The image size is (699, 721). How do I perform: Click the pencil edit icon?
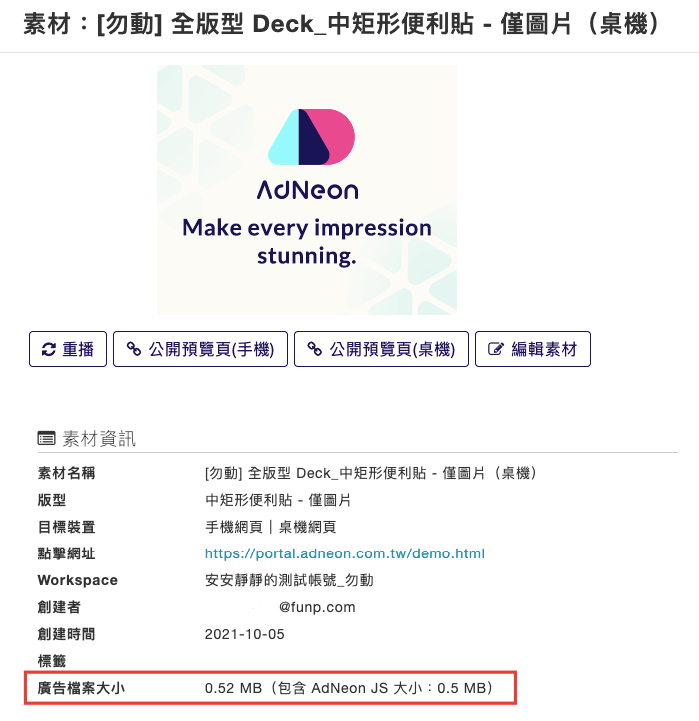click(x=496, y=349)
